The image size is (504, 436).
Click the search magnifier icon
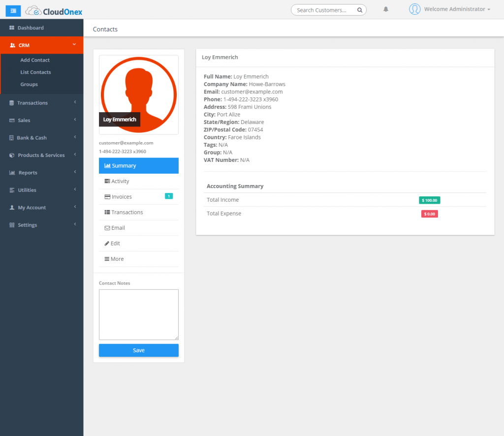point(360,10)
